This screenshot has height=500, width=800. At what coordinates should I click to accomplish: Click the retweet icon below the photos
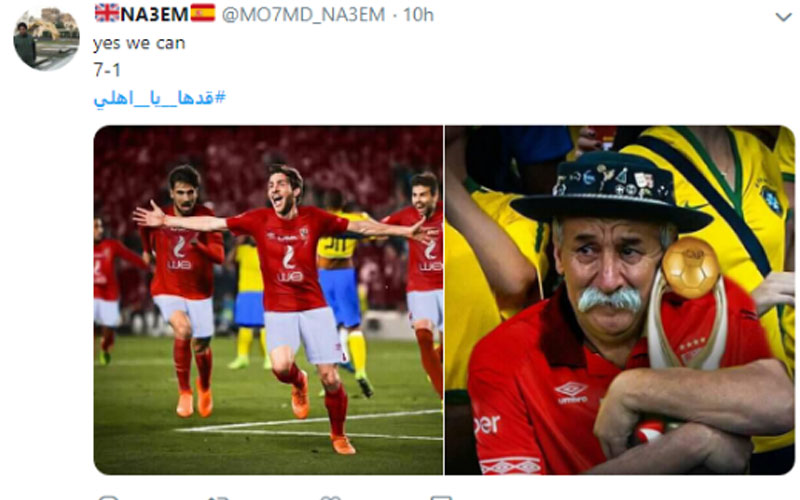pos(218,497)
